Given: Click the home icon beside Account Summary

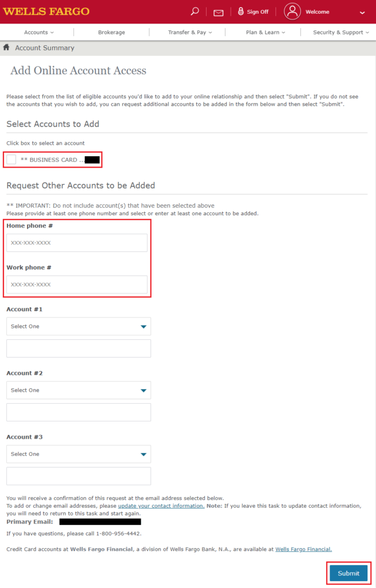Looking at the screenshot, I should (x=6, y=47).
